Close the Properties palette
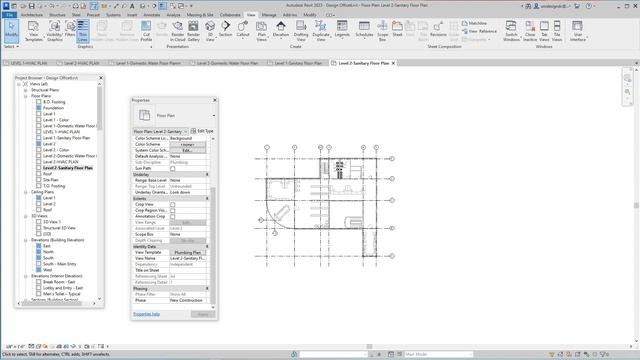The image size is (640, 360). coord(215,100)
